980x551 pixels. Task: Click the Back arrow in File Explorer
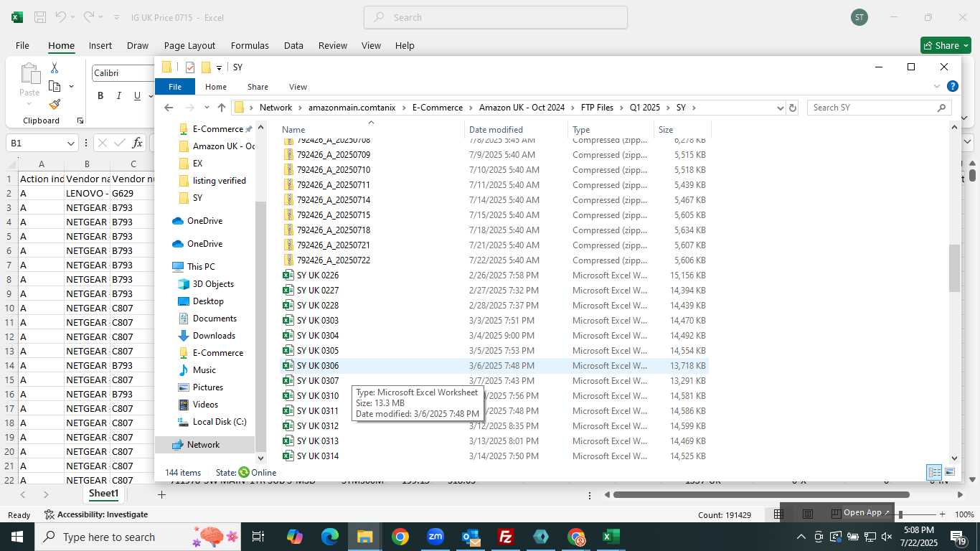click(169, 108)
